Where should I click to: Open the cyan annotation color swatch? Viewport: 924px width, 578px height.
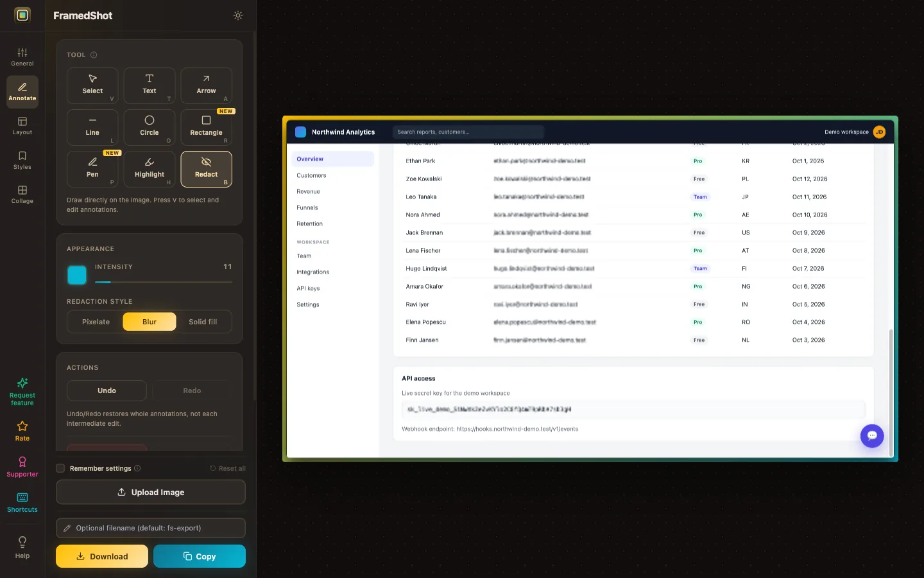(x=77, y=275)
